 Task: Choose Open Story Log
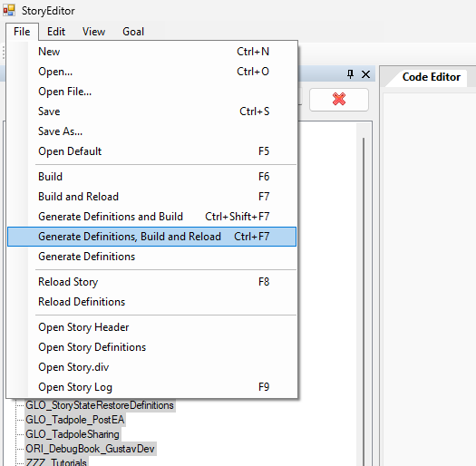click(151, 387)
